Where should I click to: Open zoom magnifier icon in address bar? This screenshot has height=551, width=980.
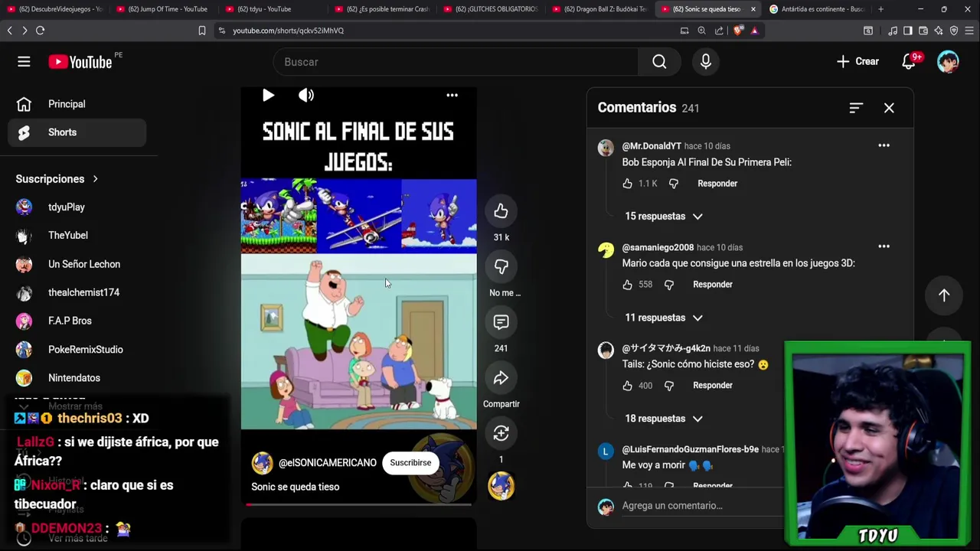coord(701,31)
